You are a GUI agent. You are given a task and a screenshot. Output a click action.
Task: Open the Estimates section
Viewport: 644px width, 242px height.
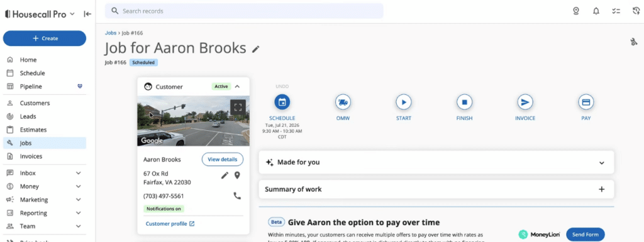click(x=45, y=129)
